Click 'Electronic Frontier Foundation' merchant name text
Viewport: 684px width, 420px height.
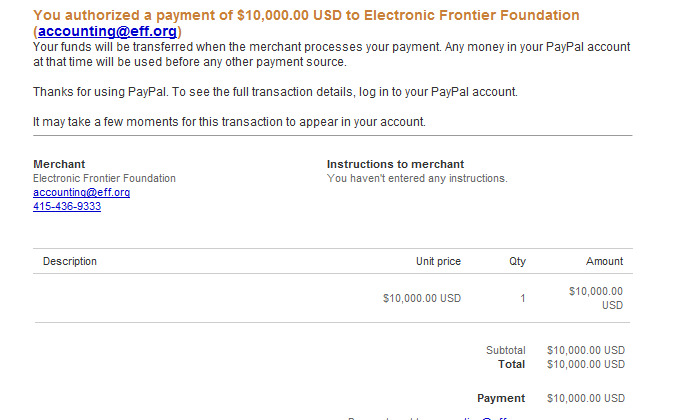click(x=104, y=178)
